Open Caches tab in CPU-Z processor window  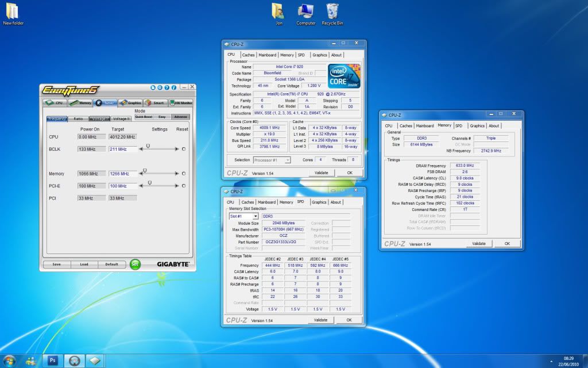[x=248, y=55]
